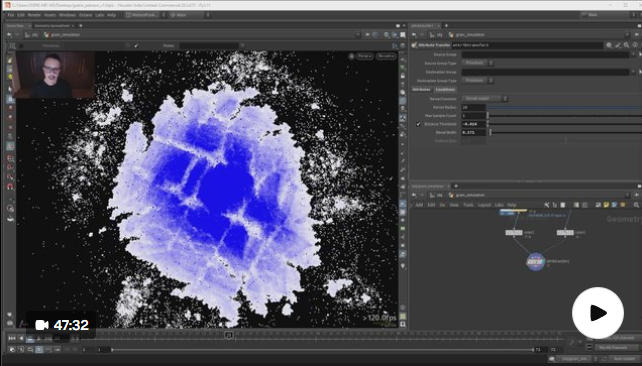Adjust the Blend Width slider

pyautogui.click(x=564, y=132)
